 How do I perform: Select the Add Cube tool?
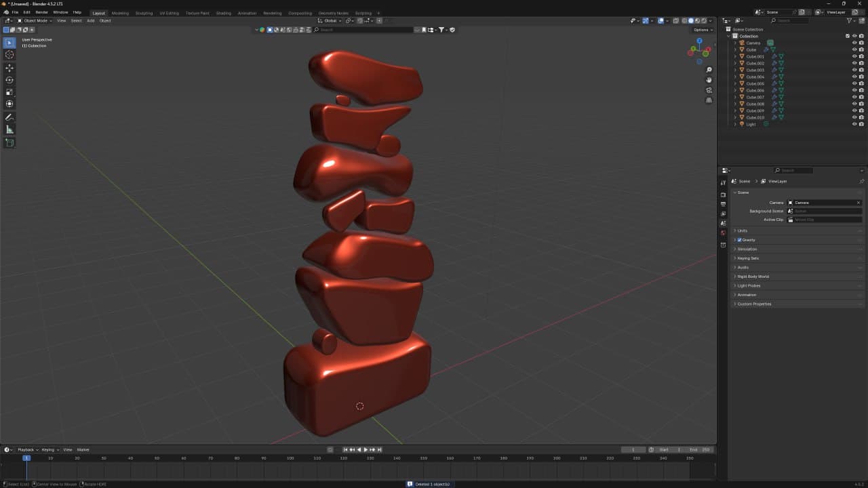[9, 143]
